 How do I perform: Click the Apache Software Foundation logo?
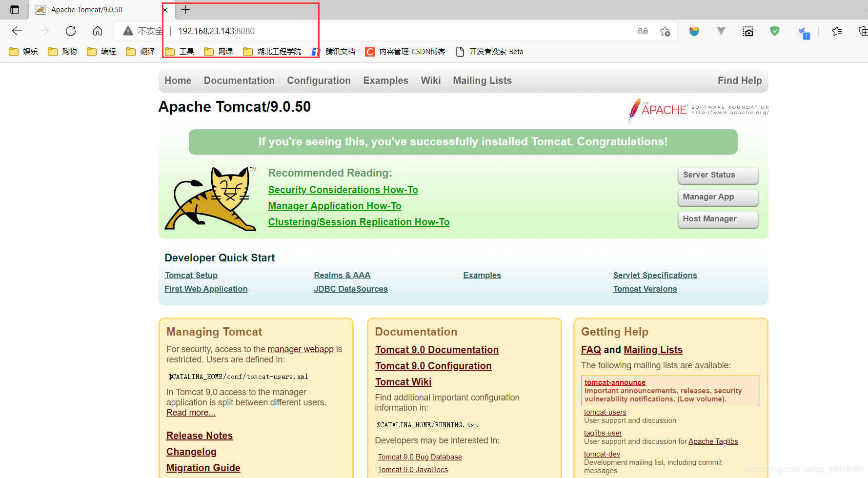click(x=698, y=110)
